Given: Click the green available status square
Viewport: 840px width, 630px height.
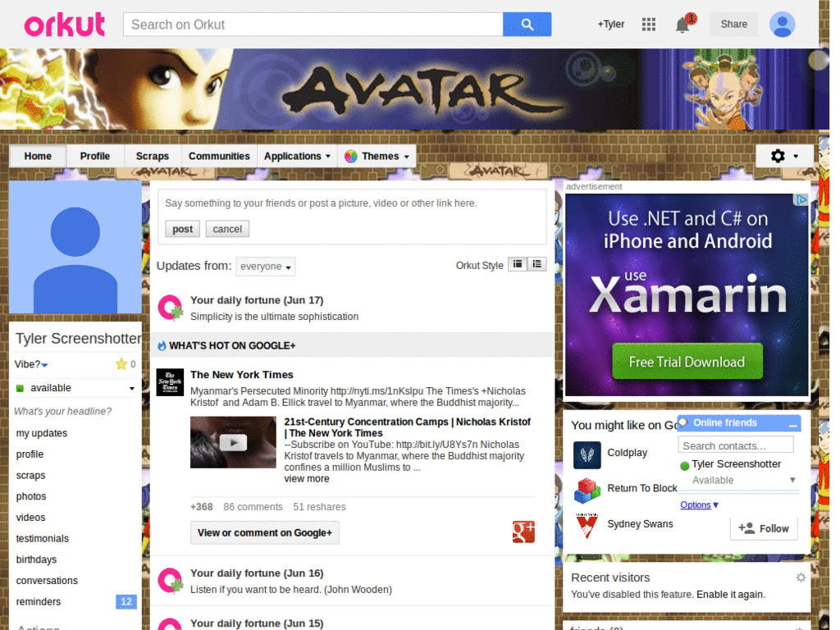Looking at the screenshot, I should pyautogui.click(x=20, y=388).
